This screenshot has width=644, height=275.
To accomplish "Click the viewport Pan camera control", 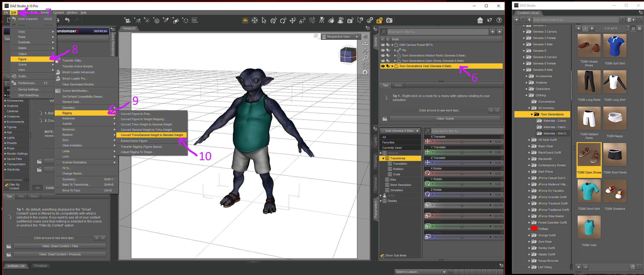I will click(365, 51).
